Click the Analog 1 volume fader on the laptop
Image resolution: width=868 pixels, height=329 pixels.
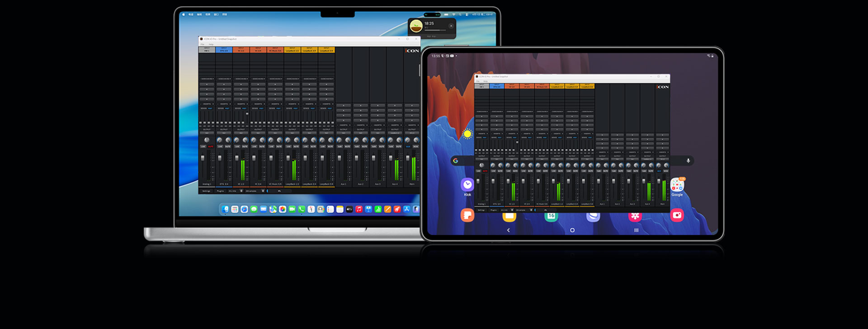tap(203, 158)
